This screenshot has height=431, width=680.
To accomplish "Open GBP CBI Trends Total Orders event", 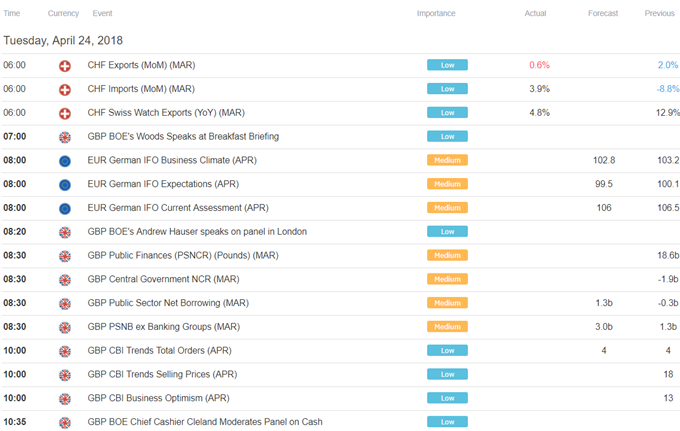I will (159, 351).
